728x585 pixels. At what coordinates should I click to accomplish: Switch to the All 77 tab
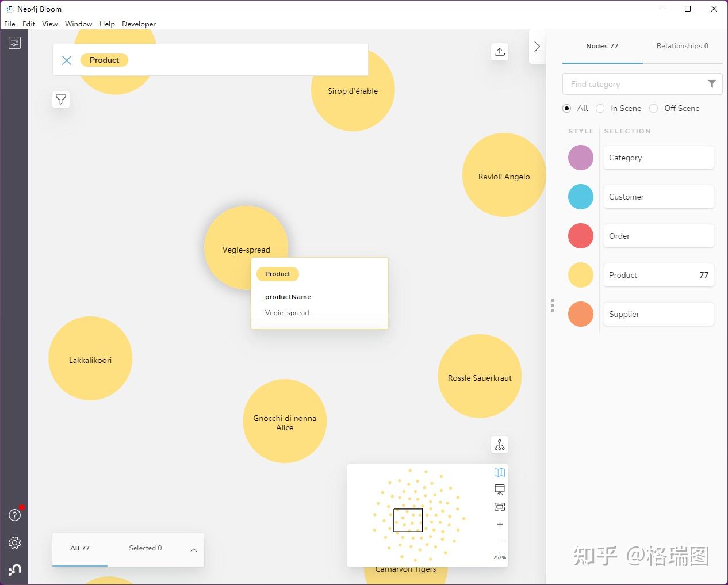(x=80, y=548)
